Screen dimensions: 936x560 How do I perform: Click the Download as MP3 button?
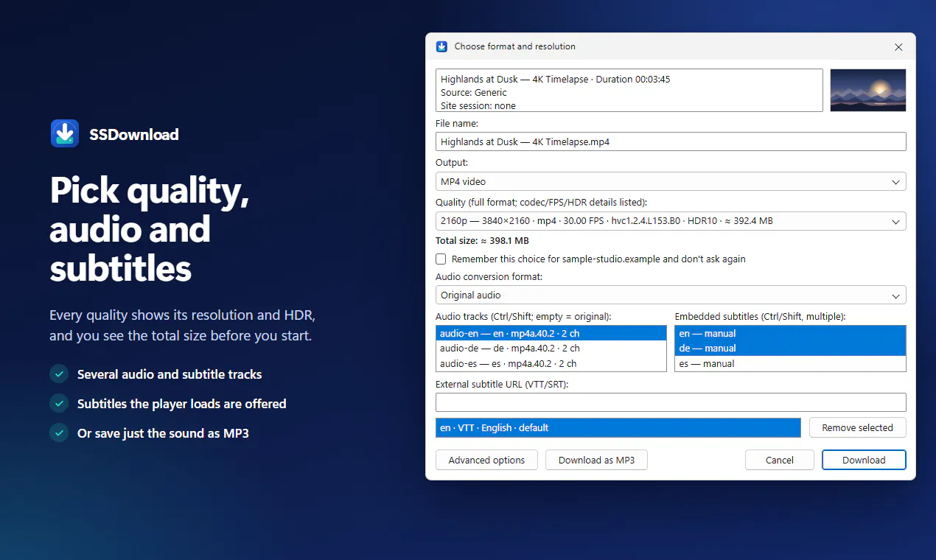(596, 460)
